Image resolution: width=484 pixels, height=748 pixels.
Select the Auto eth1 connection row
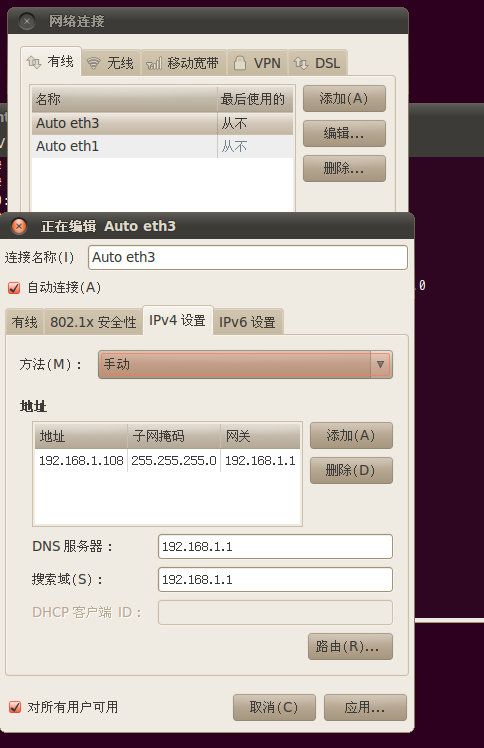click(162, 146)
